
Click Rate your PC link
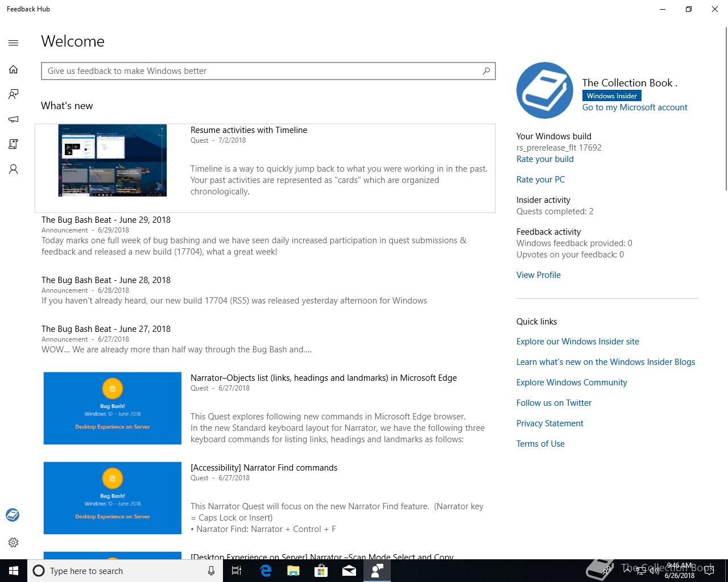tap(540, 180)
